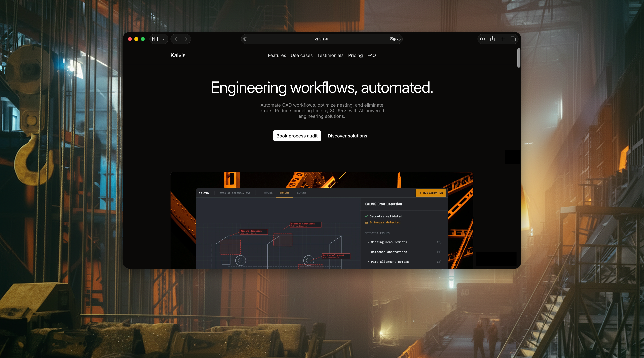The height and width of the screenshot is (358, 644).
Task: Go forward with the forward arrow
Action: 186,39
